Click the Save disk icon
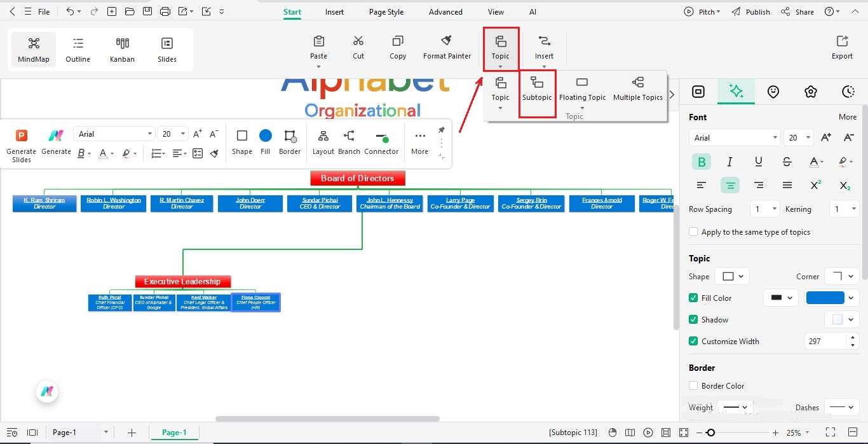The width and height of the screenshot is (868, 444). point(147,11)
